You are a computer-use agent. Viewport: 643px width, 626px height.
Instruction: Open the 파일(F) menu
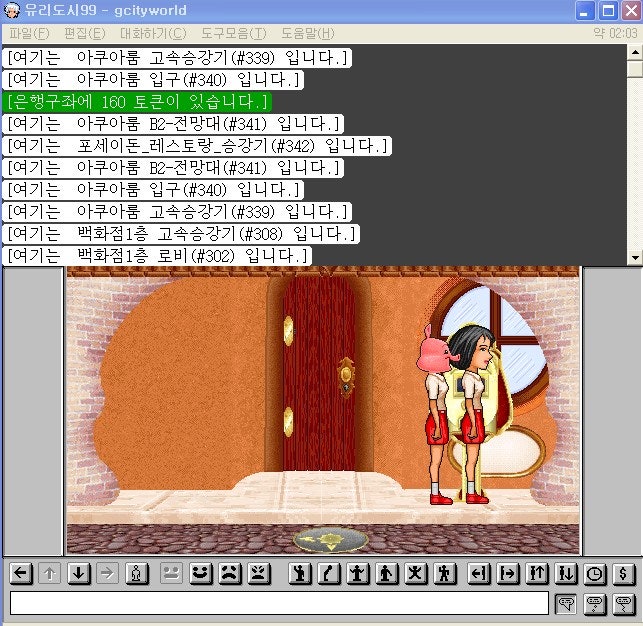pos(28,33)
